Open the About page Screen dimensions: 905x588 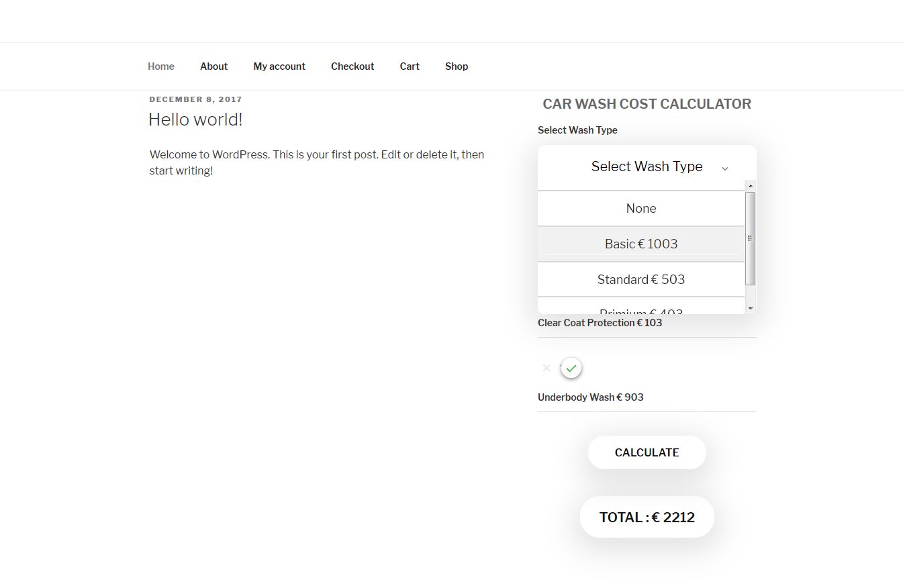pos(213,66)
